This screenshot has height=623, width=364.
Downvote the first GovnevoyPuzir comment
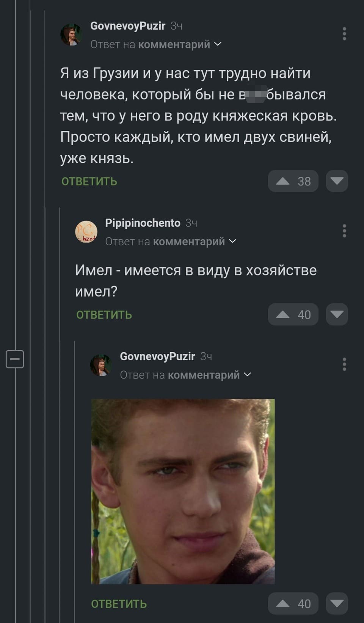pos(337,181)
